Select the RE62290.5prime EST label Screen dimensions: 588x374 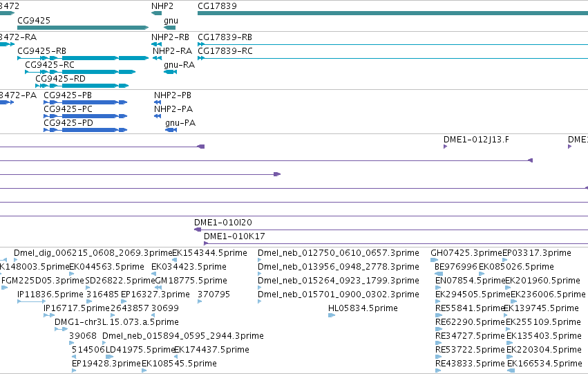tap(470, 322)
